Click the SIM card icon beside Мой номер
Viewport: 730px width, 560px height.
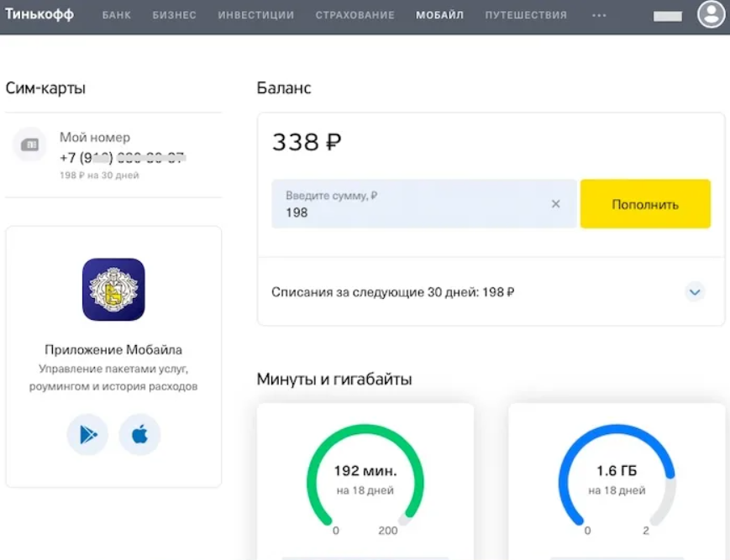pos(29,144)
